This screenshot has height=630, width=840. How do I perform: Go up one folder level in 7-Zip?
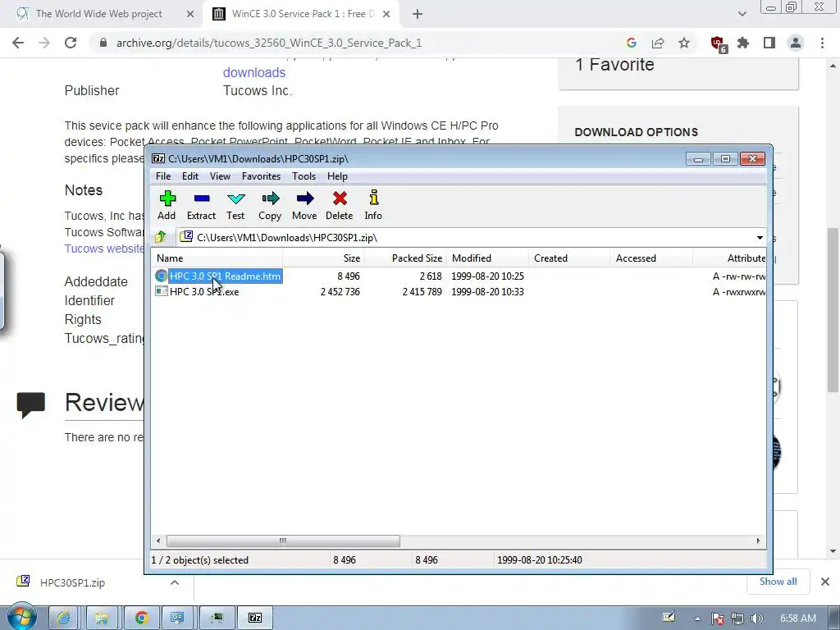coord(160,237)
